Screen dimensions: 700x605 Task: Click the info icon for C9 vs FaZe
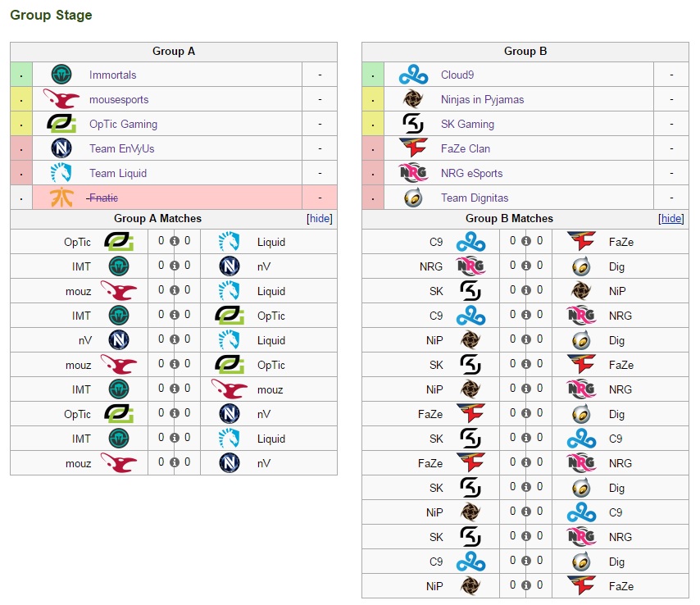click(525, 242)
